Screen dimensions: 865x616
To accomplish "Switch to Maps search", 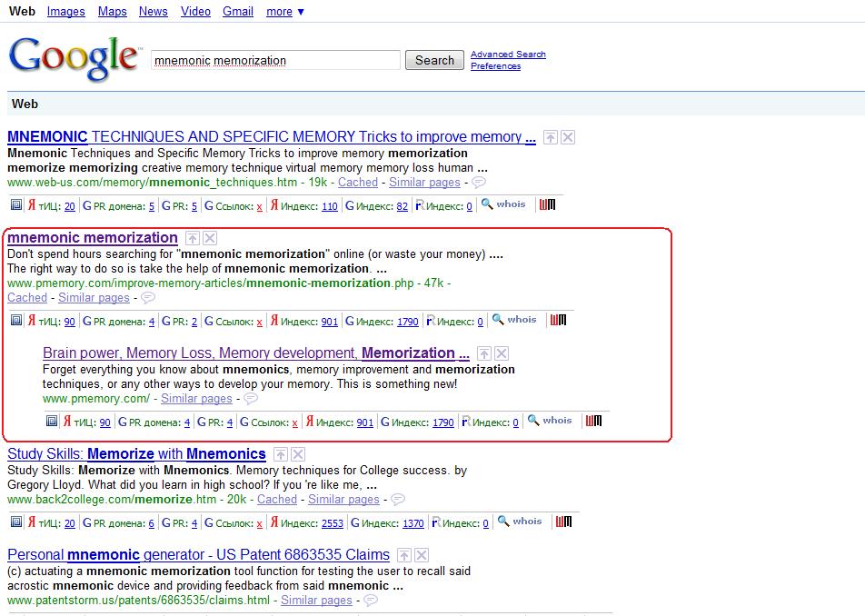I will (112, 12).
